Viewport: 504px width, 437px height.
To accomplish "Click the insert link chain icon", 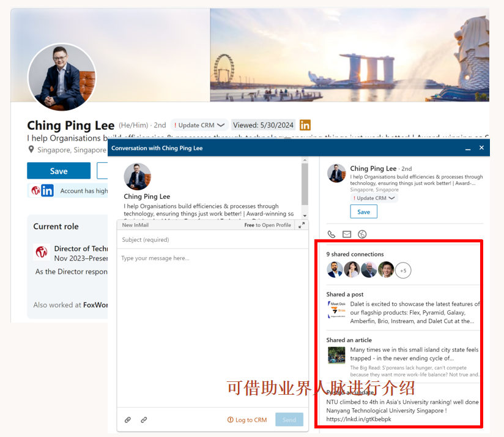I will [144, 420].
